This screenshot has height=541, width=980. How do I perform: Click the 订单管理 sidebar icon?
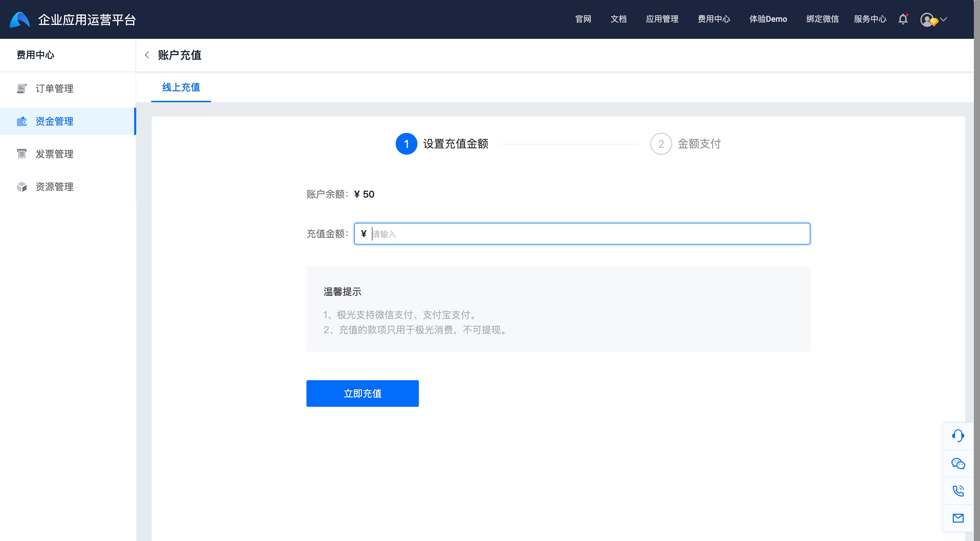pos(22,88)
